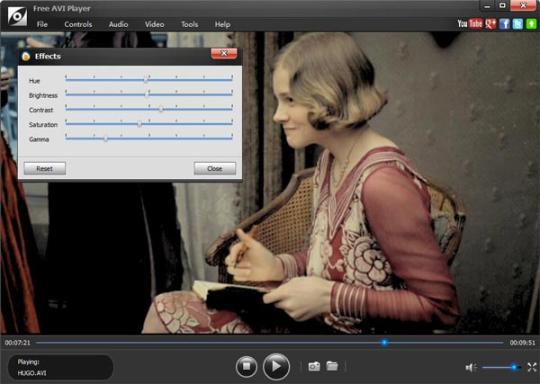Click the Close button in Effects

tap(215, 168)
